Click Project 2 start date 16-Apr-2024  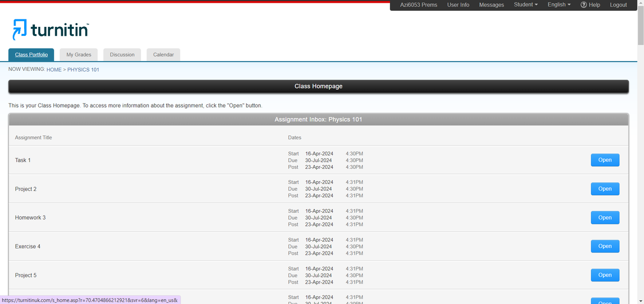tap(319, 182)
